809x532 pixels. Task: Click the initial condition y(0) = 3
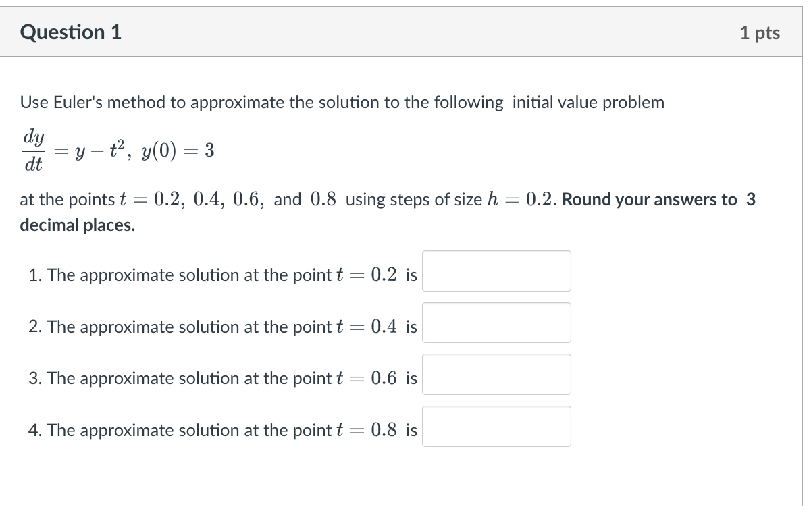tap(178, 151)
